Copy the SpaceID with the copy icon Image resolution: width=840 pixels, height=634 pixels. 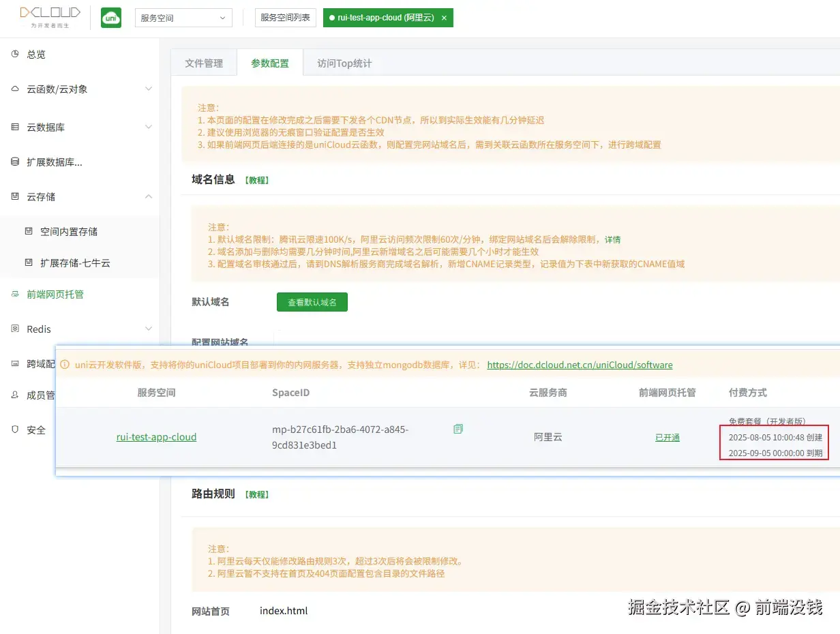pos(458,429)
